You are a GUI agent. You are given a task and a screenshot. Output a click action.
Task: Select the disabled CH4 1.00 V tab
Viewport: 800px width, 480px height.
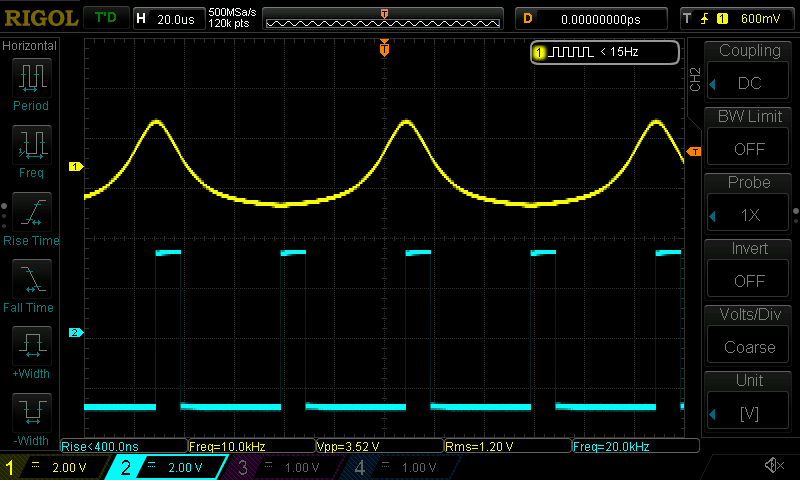click(x=400, y=467)
